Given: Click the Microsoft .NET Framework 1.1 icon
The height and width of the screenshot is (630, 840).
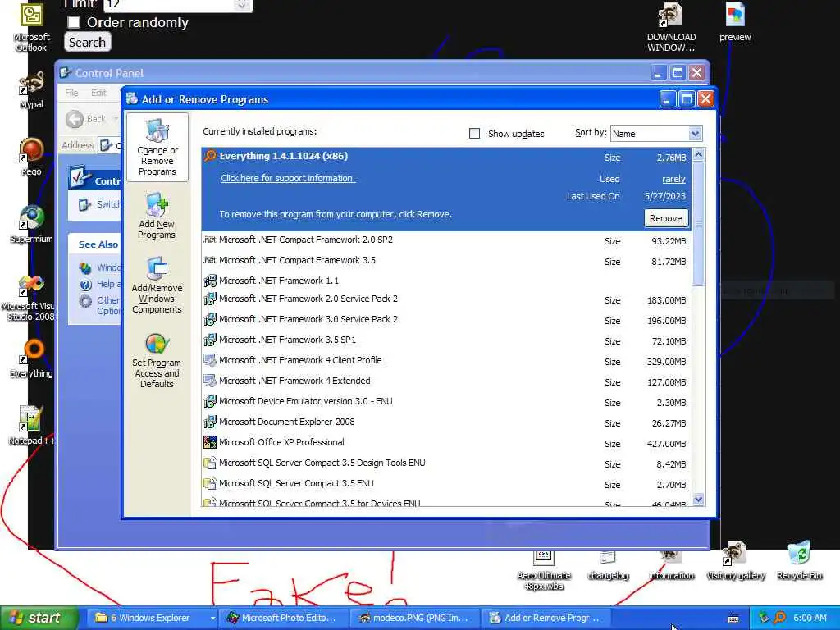Looking at the screenshot, I should [x=210, y=281].
